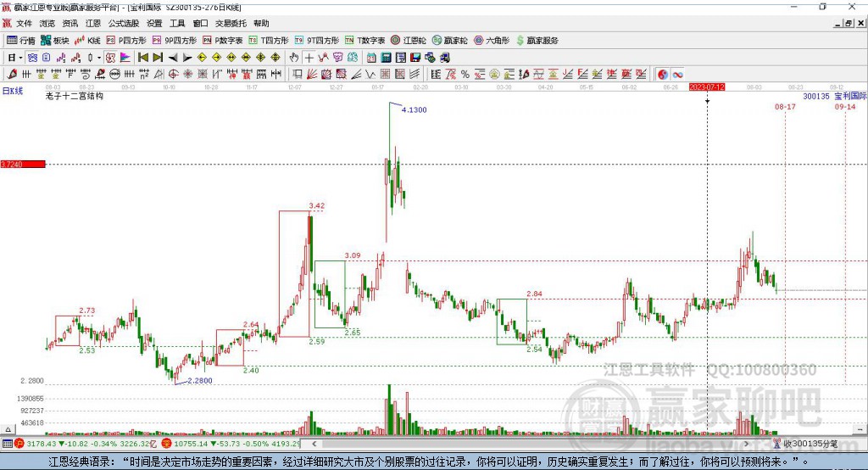Open the 公式选股 menu
Viewport: 868px width, 470px height.
pos(124,23)
